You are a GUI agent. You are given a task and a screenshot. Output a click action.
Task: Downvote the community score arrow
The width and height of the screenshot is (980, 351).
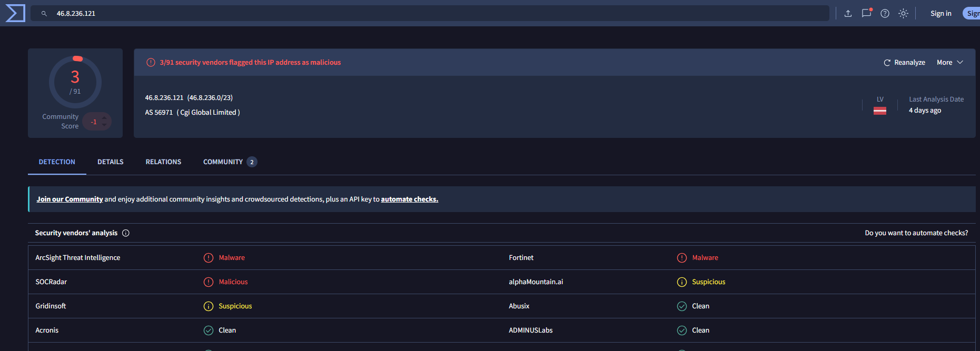click(x=104, y=125)
